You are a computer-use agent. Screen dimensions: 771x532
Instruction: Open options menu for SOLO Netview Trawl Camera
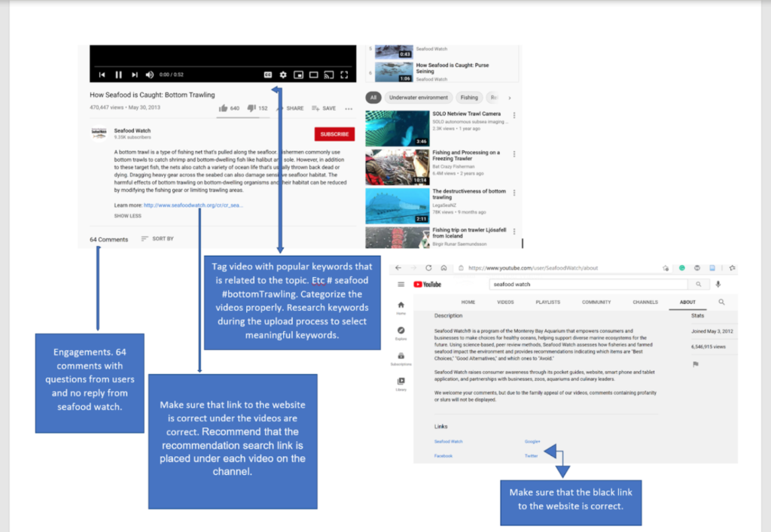click(x=514, y=115)
